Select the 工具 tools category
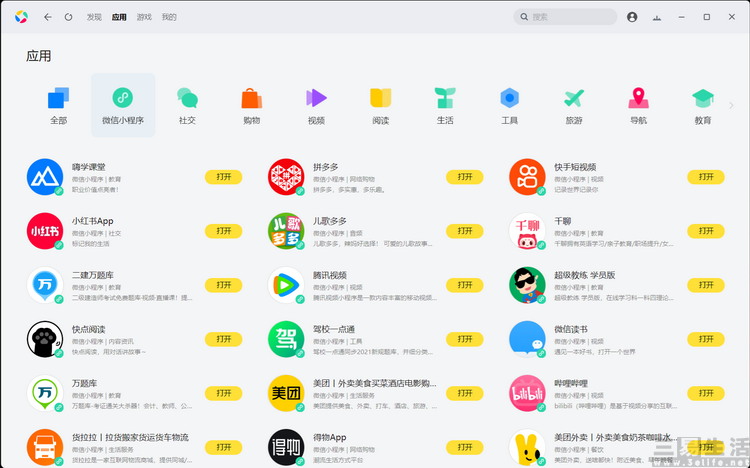 (509, 98)
